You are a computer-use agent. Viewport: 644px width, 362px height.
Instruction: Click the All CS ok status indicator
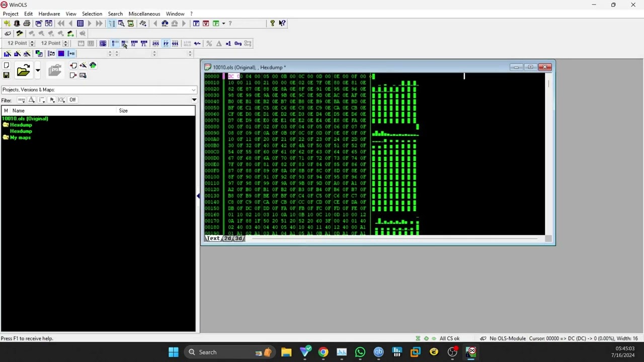(x=449, y=338)
